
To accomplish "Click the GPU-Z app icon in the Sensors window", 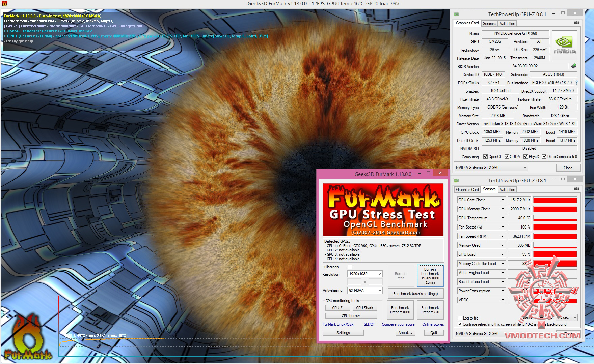I will tap(456, 180).
